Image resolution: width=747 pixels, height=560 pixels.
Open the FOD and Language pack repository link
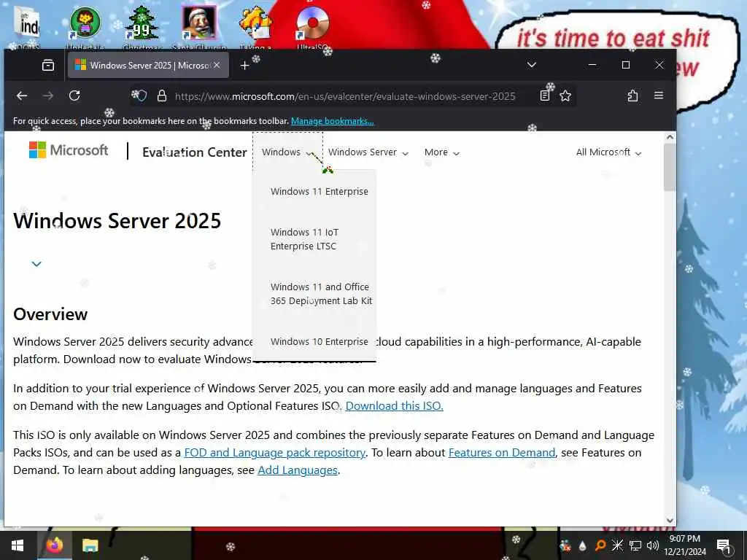tap(275, 452)
